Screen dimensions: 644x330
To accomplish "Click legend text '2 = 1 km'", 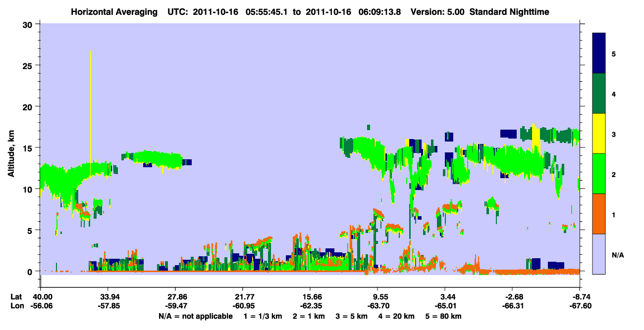I will [x=309, y=316].
